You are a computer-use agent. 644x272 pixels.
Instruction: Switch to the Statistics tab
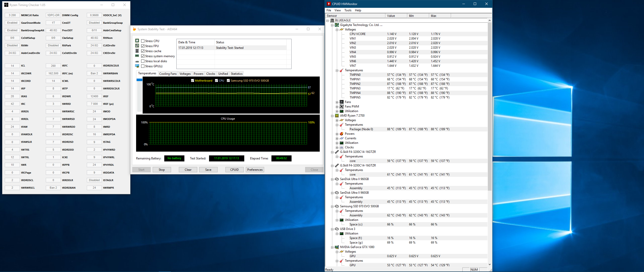coord(236,74)
